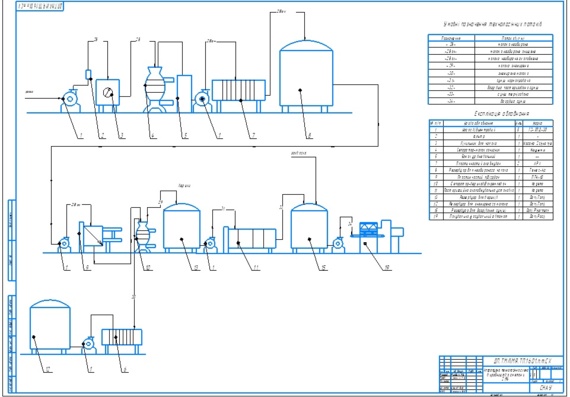
Task: Select the filling machine symbol labeled 16
Action: [381, 236]
